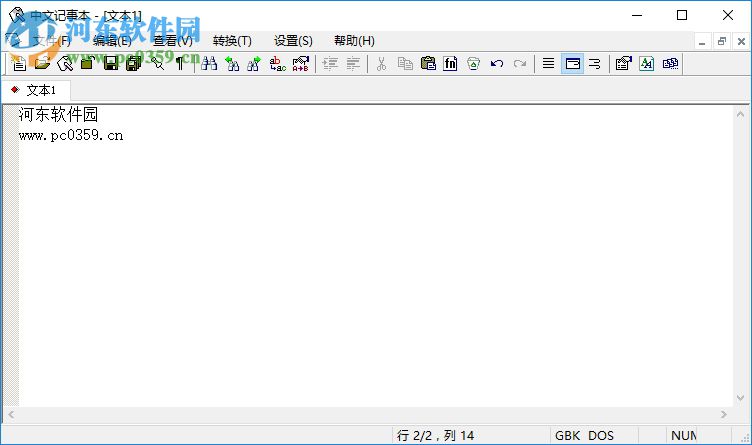Click the horizontal scrollbar right arrow
This screenshot has height=445, width=752.
point(724,414)
